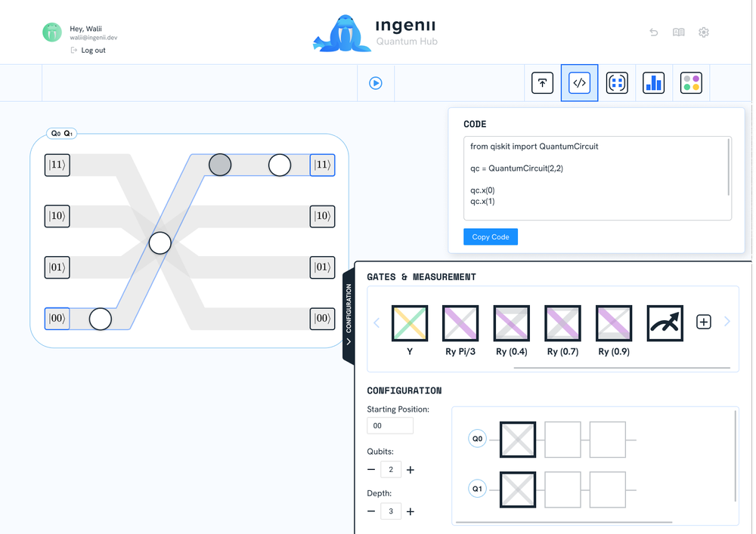Open the bar chart results view
The height and width of the screenshot is (534, 756).
(653, 82)
